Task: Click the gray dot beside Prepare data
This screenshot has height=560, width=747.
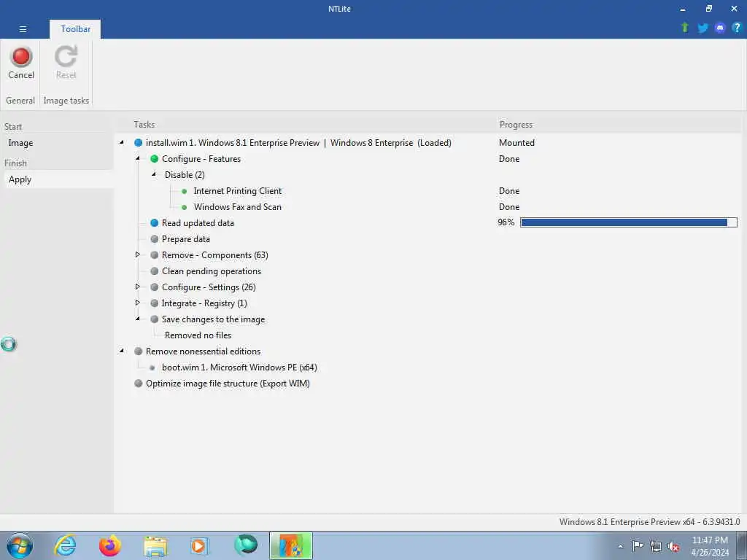Action: coord(155,239)
